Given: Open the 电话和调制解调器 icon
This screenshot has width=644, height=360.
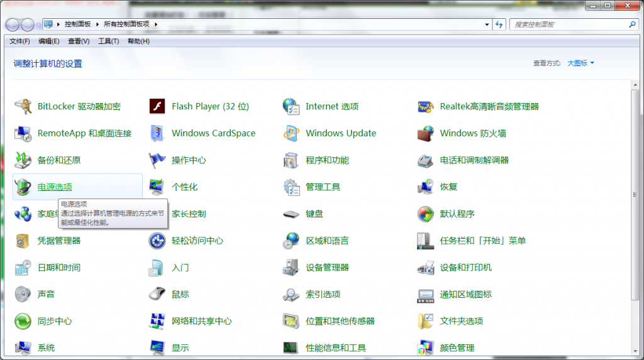Looking at the screenshot, I should (425, 160).
